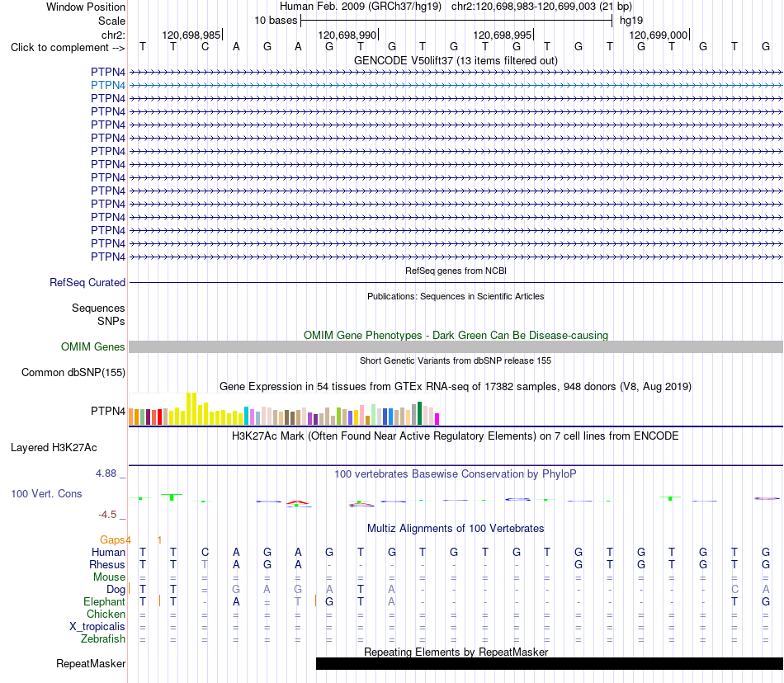Click the cyan bar in the GTEx chart

pos(246,416)
